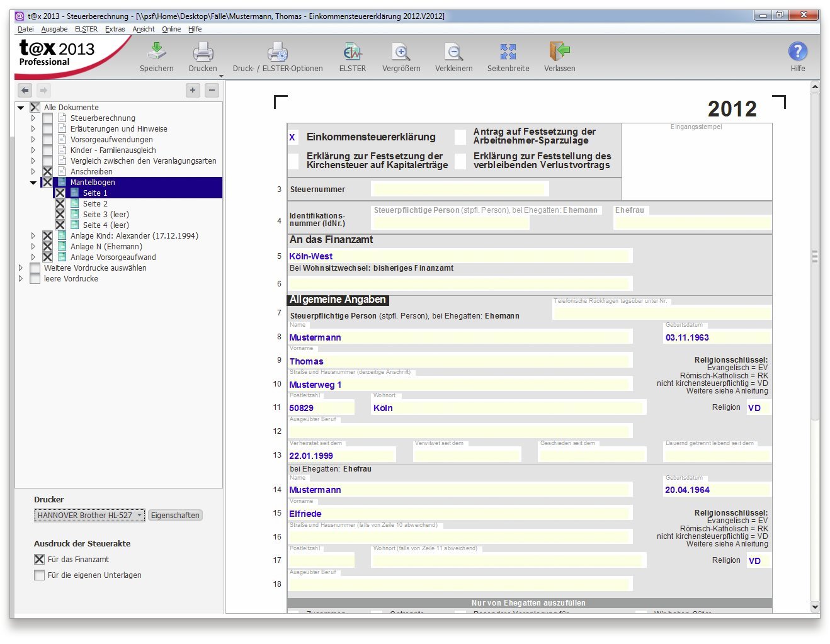The height and width of the screenshot is (644, 830).
Task: Click the Speichern save icon
Action: tap(156, 52)
